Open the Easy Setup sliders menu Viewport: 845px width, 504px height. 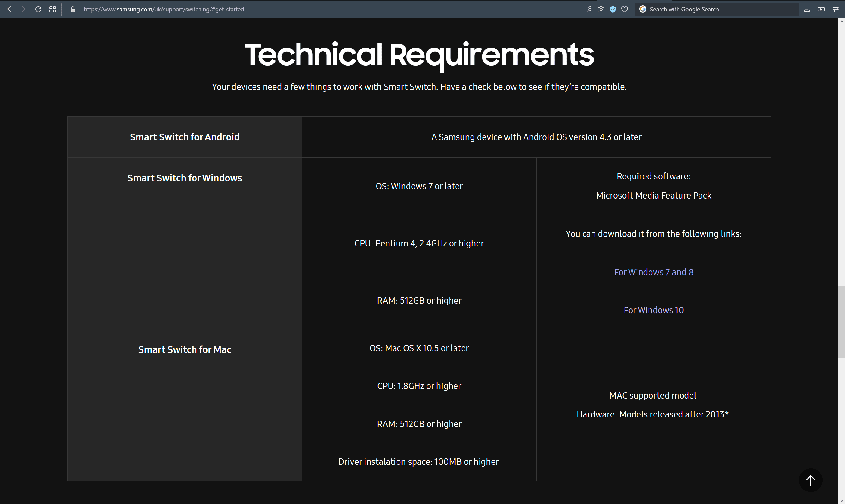click(835, 9)
